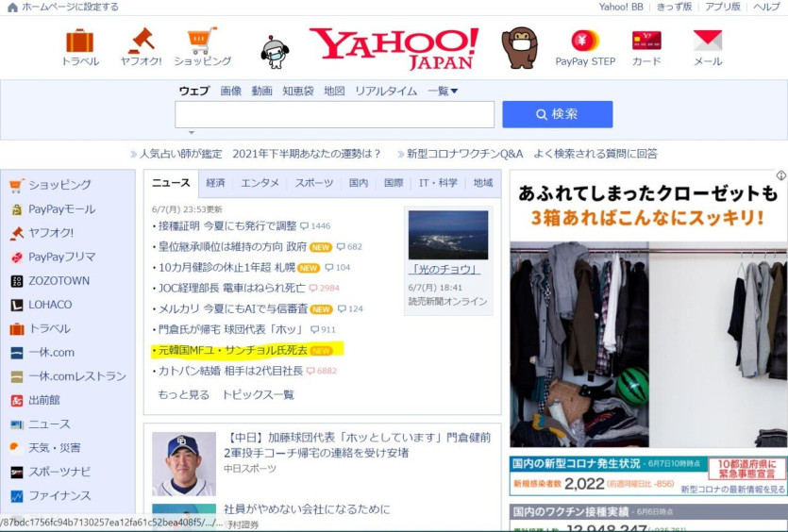Screen dimensions: 788x532
Task: Select the 画像 search tab
Action: pyautogui.click(x=230, y=91)
